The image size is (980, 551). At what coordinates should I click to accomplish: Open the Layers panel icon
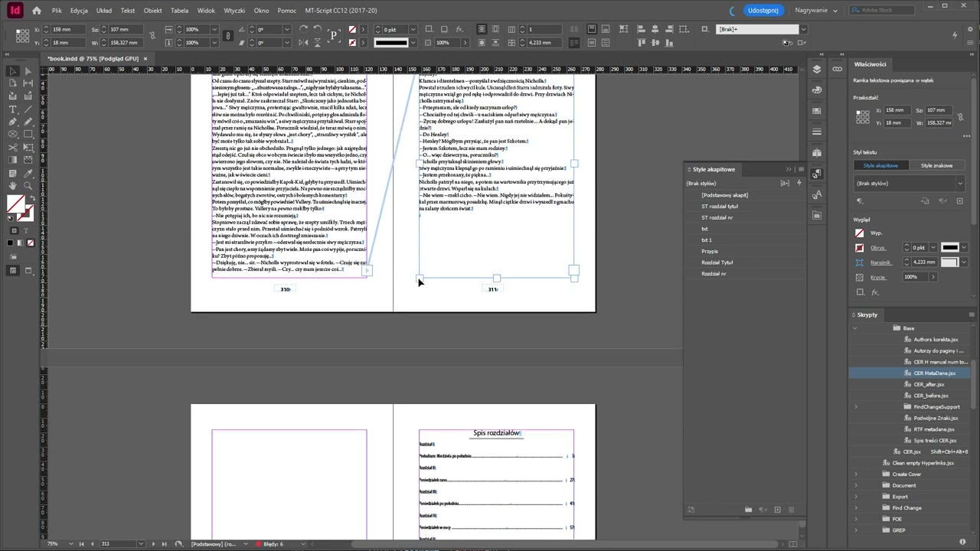[817, 69]
